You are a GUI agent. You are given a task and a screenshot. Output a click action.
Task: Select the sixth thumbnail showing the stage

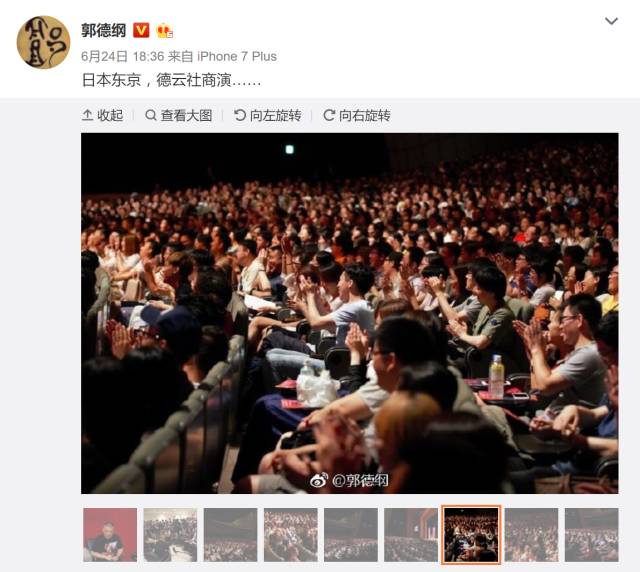click(411, 535)
